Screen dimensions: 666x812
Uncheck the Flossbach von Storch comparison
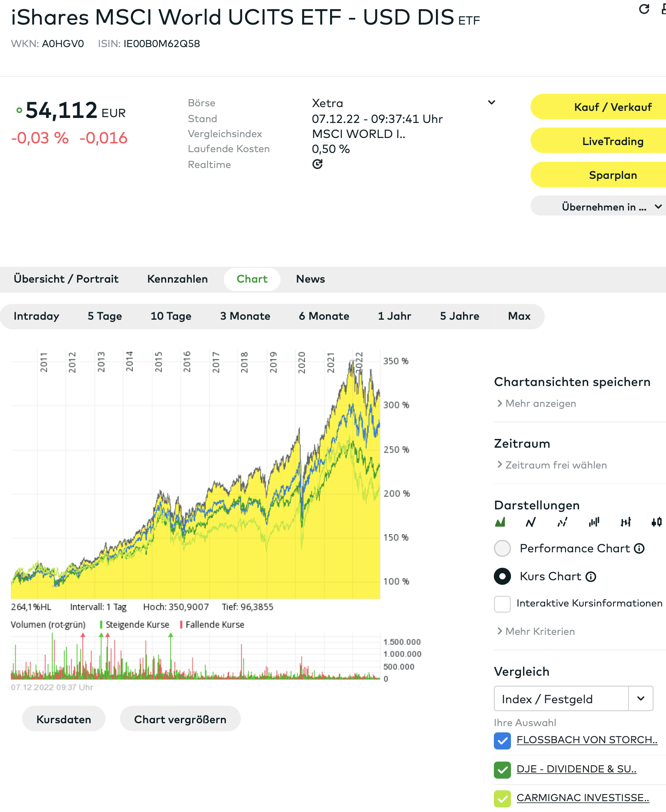tap(502, 740)
